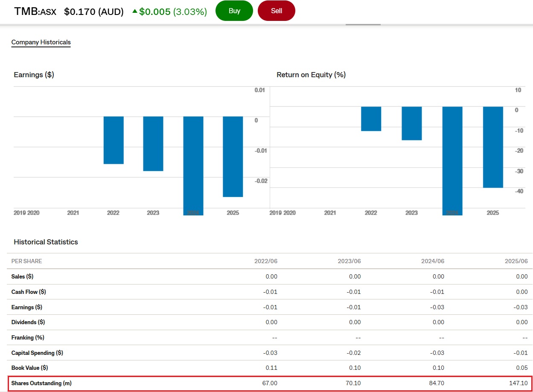Click the 2023 bar in Earnings chart
Image resolution: width=533 pixels, height=392 pixels.
153,143
